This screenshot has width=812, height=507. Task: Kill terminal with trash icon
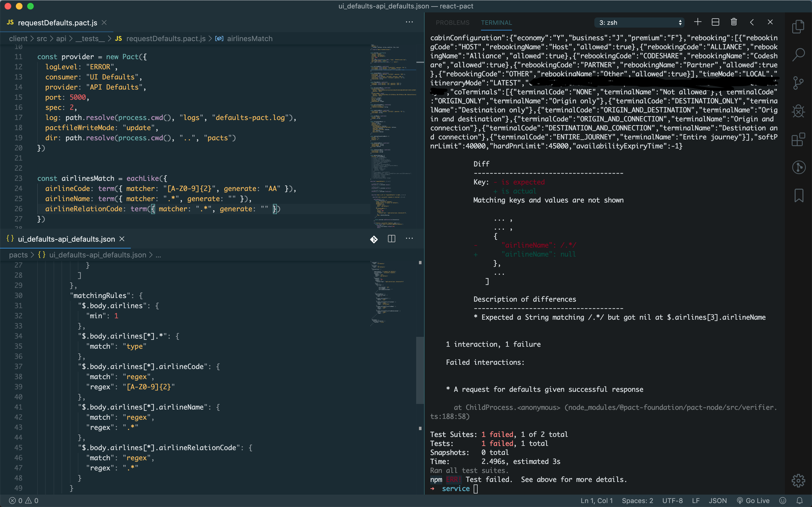click(x=734, y=22)
